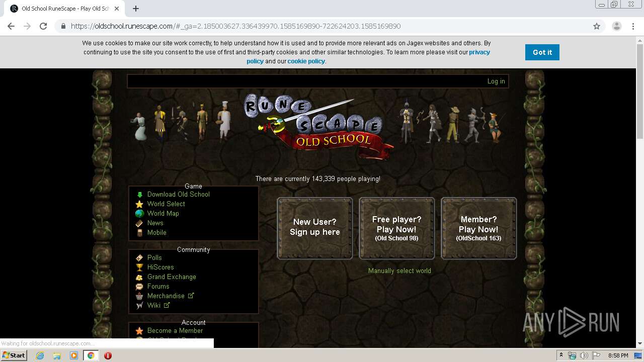Open the News link

(155, 223)
